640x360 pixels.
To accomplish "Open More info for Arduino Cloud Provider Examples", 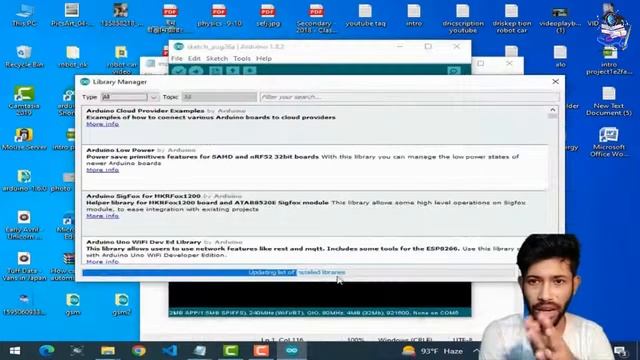I will coord(102,124).
